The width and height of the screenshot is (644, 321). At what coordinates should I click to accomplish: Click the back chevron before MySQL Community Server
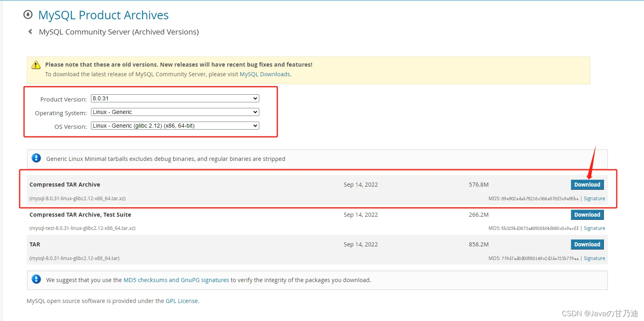[30, 31]
